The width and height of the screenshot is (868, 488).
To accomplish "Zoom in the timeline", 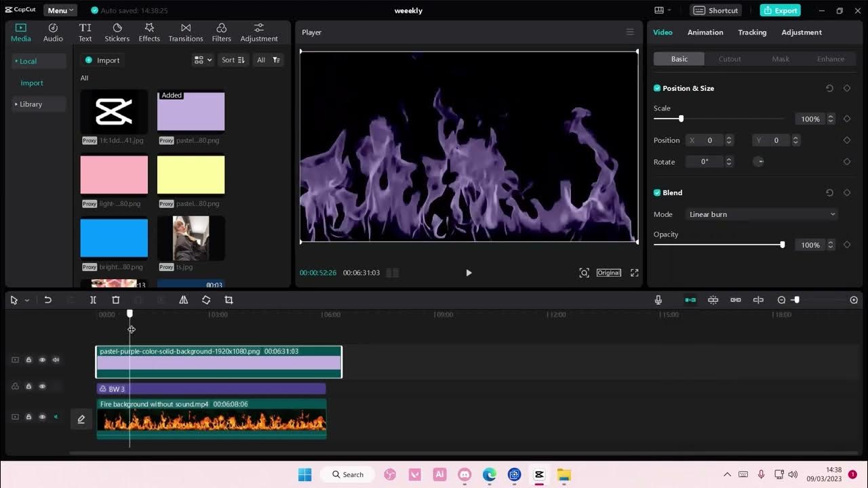I will pyautogui.click(x=854, y=300).
